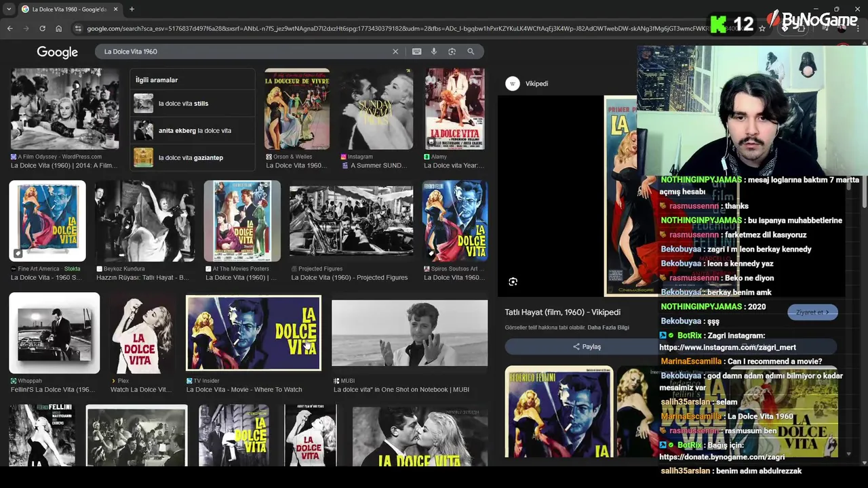
Task: Click the Daha Fazla Bilgi link
Action: (608, 327)
